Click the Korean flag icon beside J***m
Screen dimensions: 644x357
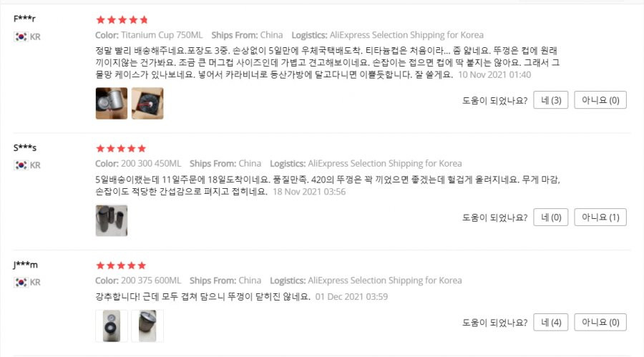tap(21, 282)
